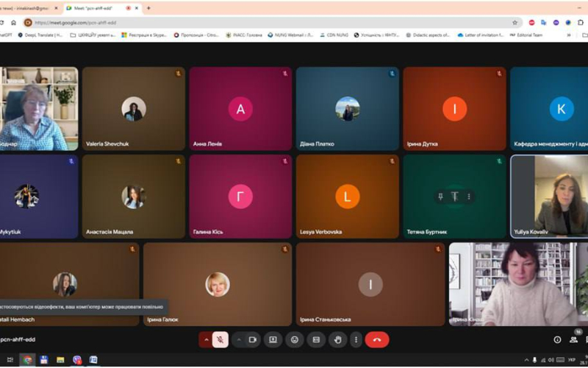Turn on captions in the call bar
Viewport: 588px width, 368px height.
(316, 339)
